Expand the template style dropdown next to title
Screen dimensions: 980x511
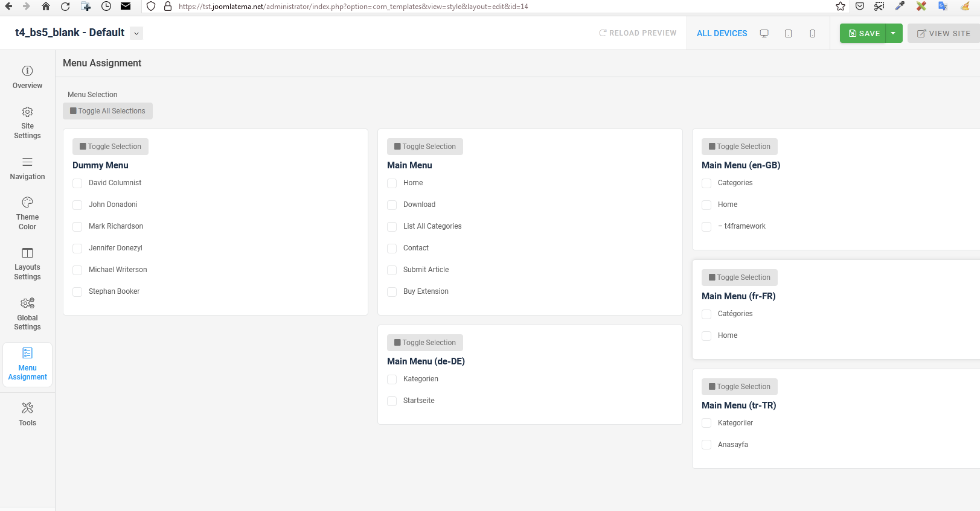137,33
